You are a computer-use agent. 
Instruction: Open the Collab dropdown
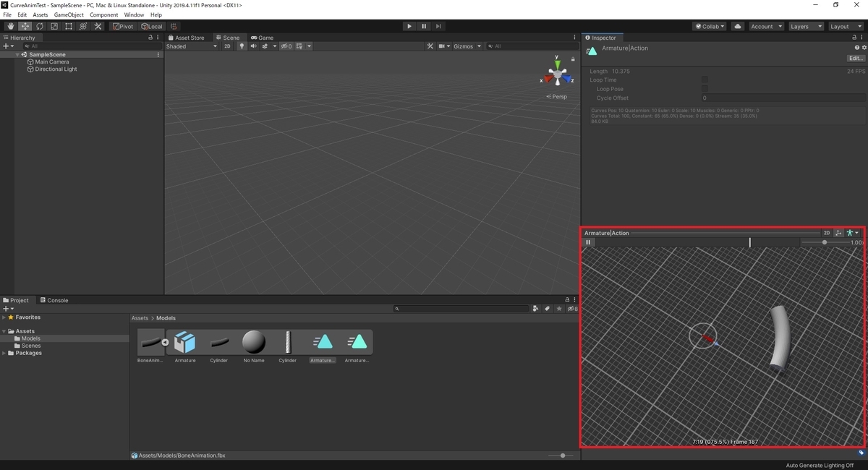tap(710, 26)
